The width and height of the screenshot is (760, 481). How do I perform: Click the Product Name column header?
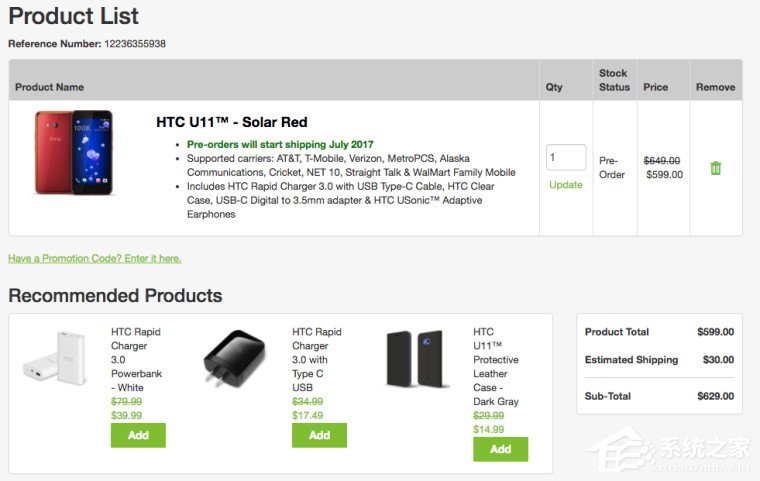tap(50, 87)
